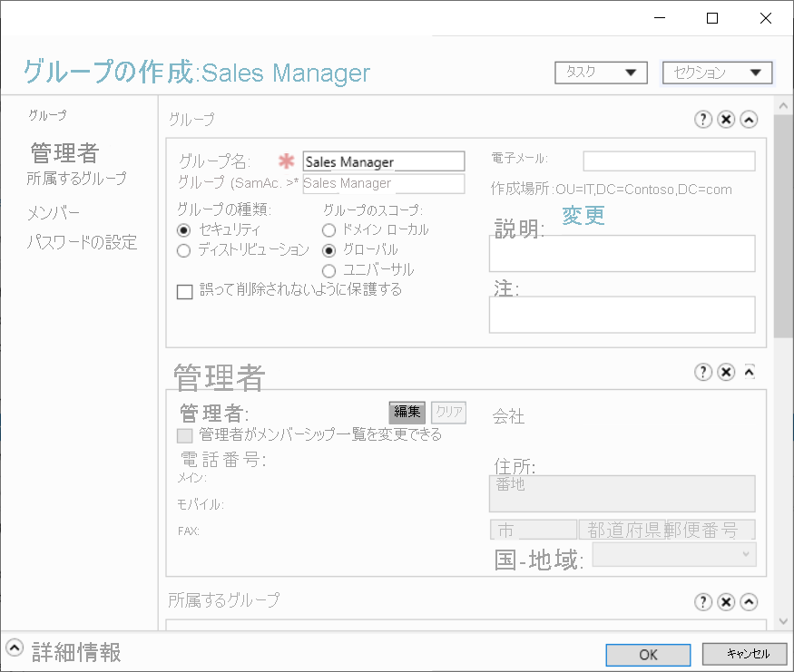Image resolution: width=794 pixels, height=672 pixels.
Task: Open help for the 所属するグループ section
Action: (x=703, y=601)
